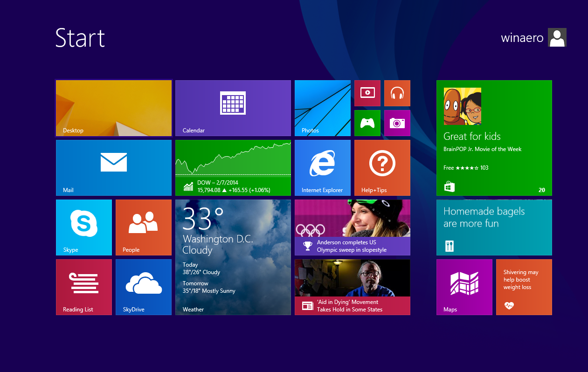Open the Video app small tile
This screenshot has width=588, height=372.
pos(367,93)
